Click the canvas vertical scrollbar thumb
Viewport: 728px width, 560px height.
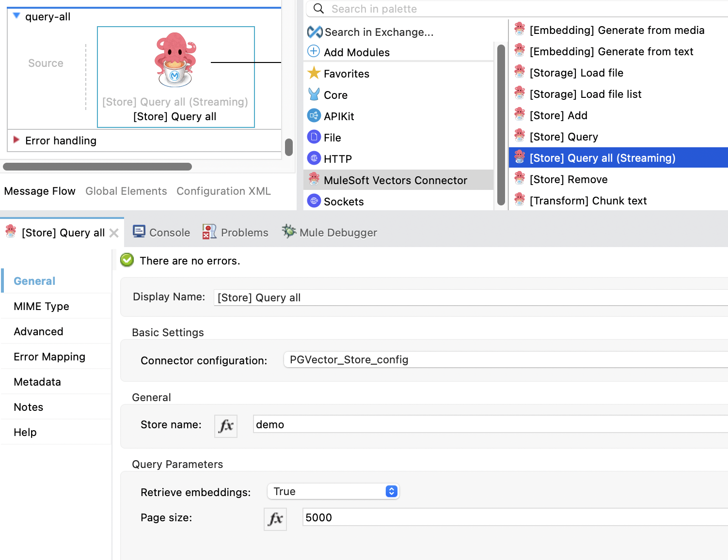pos(289,147)
